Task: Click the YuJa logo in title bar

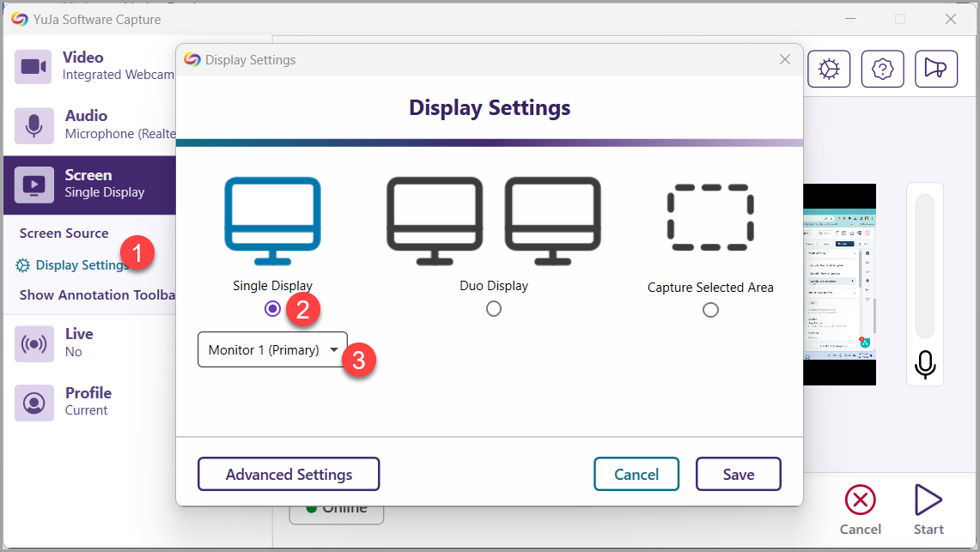Action: click(x=20, y=20)
